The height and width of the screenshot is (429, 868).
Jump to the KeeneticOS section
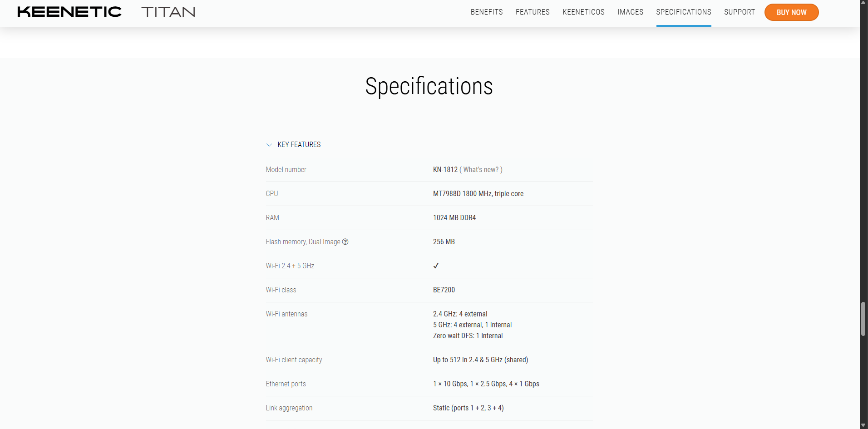click(x=583, y=12)
